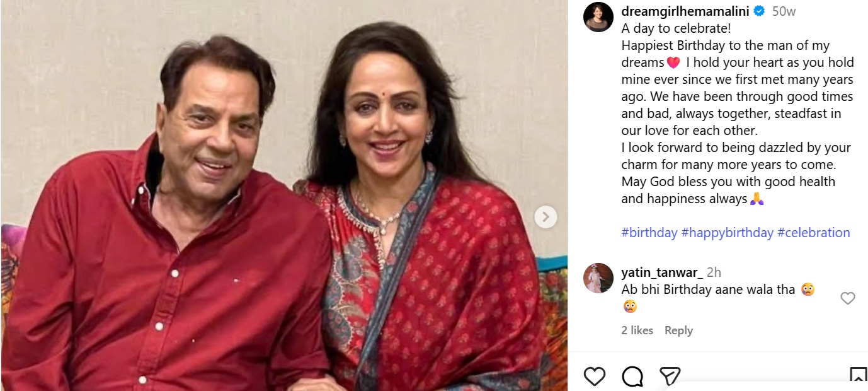View who liked via "2 likes"

(x=637, y=330)
